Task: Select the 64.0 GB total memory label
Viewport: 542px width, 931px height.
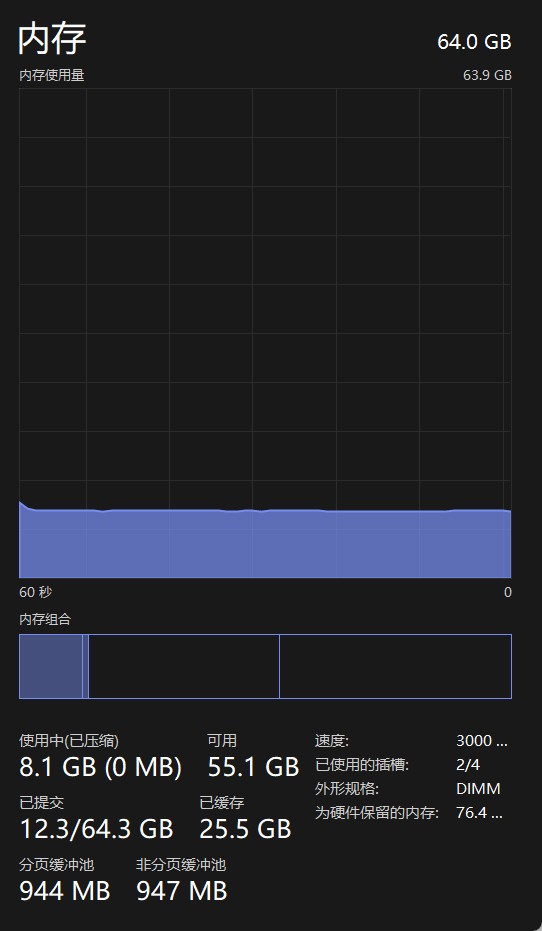Action: point(474,42)
